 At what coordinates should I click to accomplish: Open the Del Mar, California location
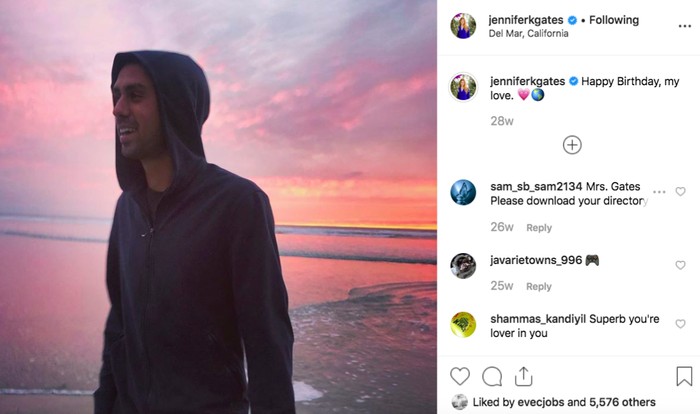(x=528, y=34)
